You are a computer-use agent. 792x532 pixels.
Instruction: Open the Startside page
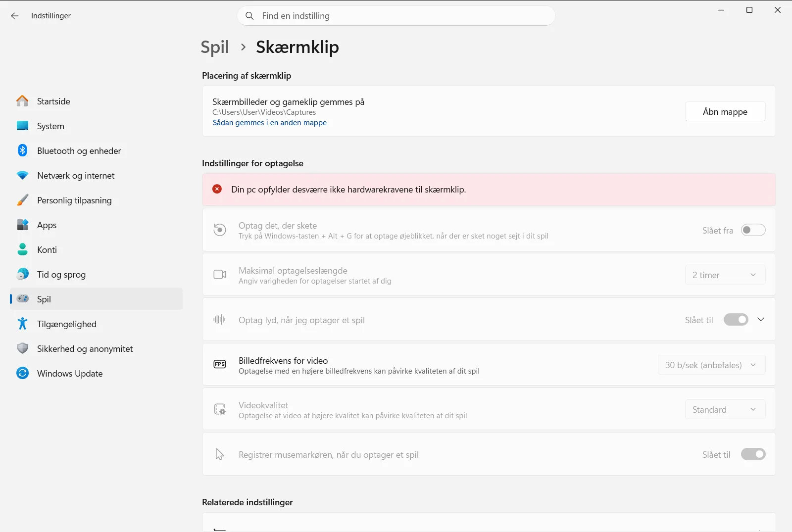96,101
